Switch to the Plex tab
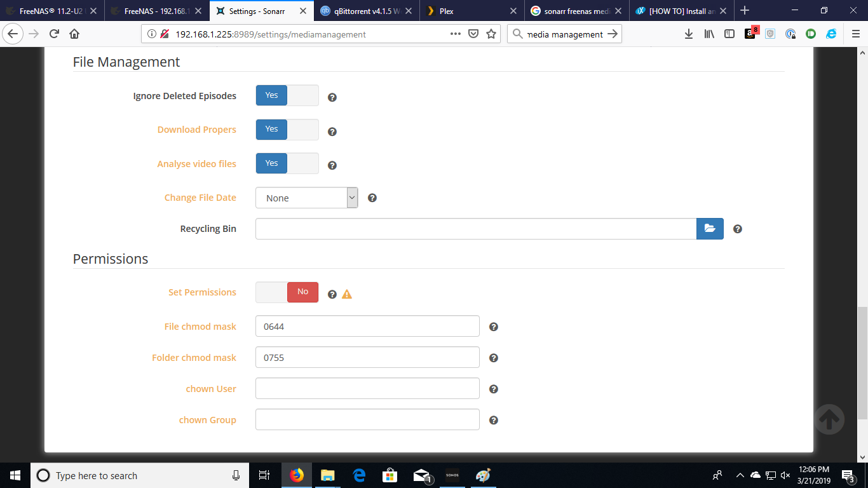Image resolution: width=868 pixels, height=488 pixels. tap(470, 11)
